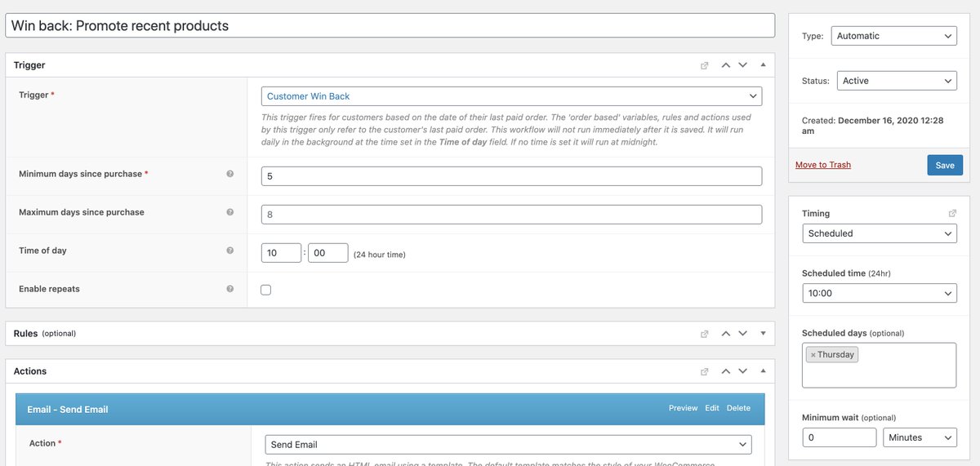Open the Type dropdown set to Automatic
The image size is (980, 466).
click(x=893, y=36)
